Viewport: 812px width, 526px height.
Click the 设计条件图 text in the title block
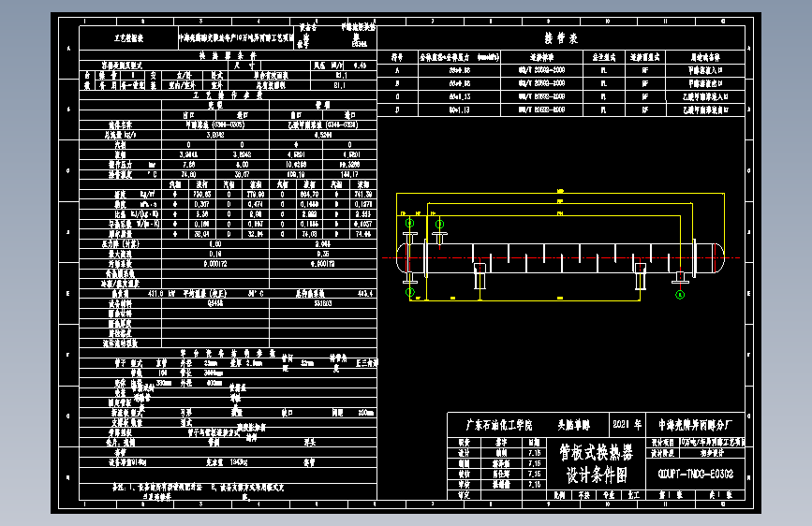pos(596,475)
